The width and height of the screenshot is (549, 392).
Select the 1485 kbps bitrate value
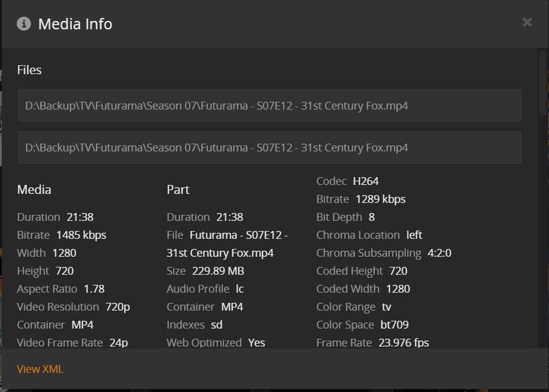pyautogui.click(x=81, y=235)
